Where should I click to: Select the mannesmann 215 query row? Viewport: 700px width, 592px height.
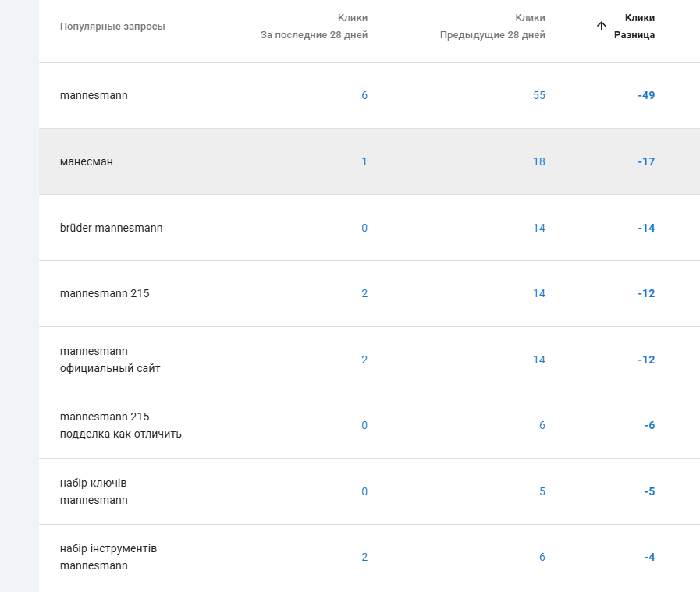(x=105, y=293)
